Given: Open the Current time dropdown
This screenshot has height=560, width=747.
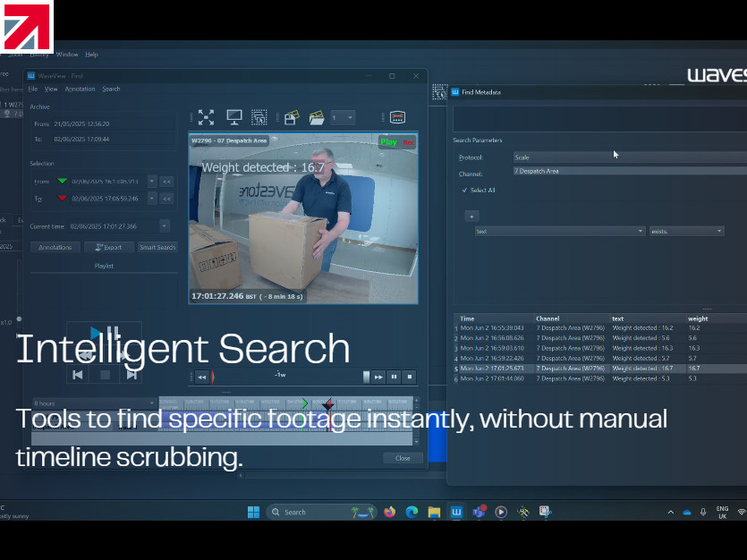Looking at the screenshot, I should tap(165, 226).
